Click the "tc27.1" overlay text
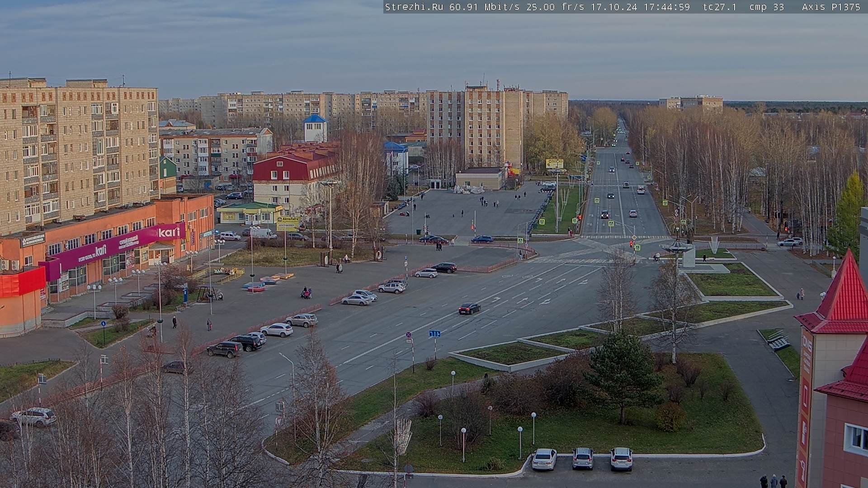The width and height of the screenshot is (868, 488). (x=720, y=7)
